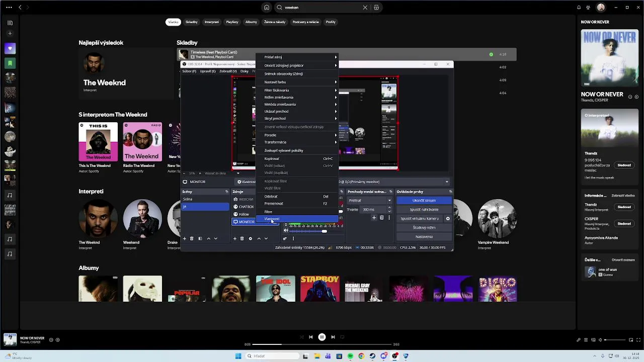Seek Spotify track progress bar
The height and width of the screenshot is (362, 644).
point(321,344)
